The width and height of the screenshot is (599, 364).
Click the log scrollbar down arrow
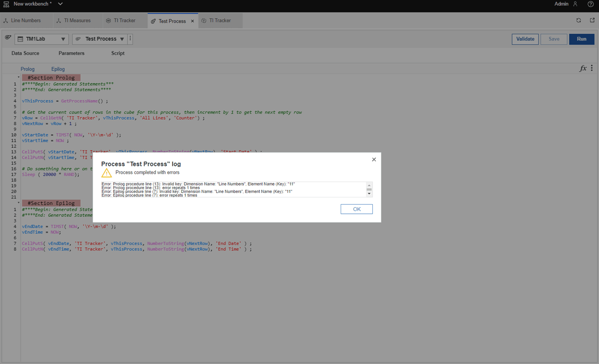point(369,194)
